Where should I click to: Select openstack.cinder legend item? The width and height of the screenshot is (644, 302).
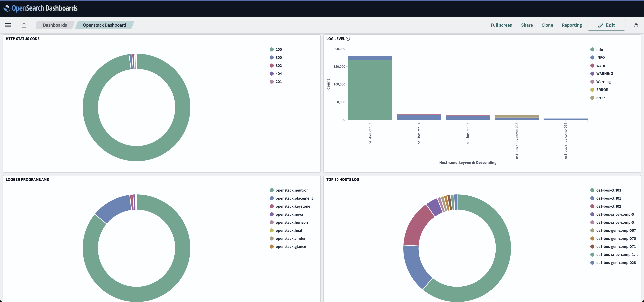tap(287, 238)
